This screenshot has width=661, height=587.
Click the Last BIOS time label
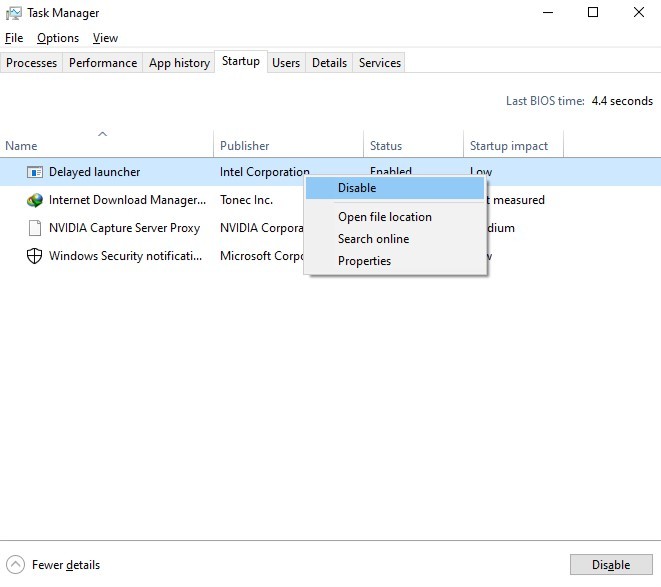click(545, 101)
